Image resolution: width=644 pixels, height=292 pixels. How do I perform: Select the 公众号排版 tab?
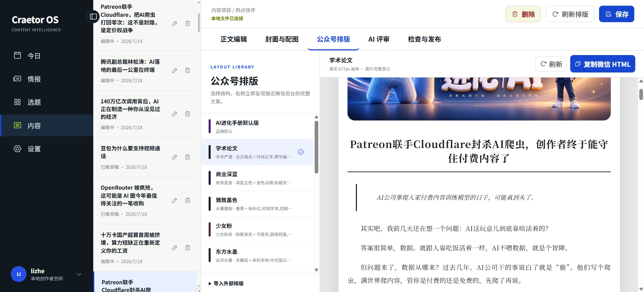click(333, 39)
